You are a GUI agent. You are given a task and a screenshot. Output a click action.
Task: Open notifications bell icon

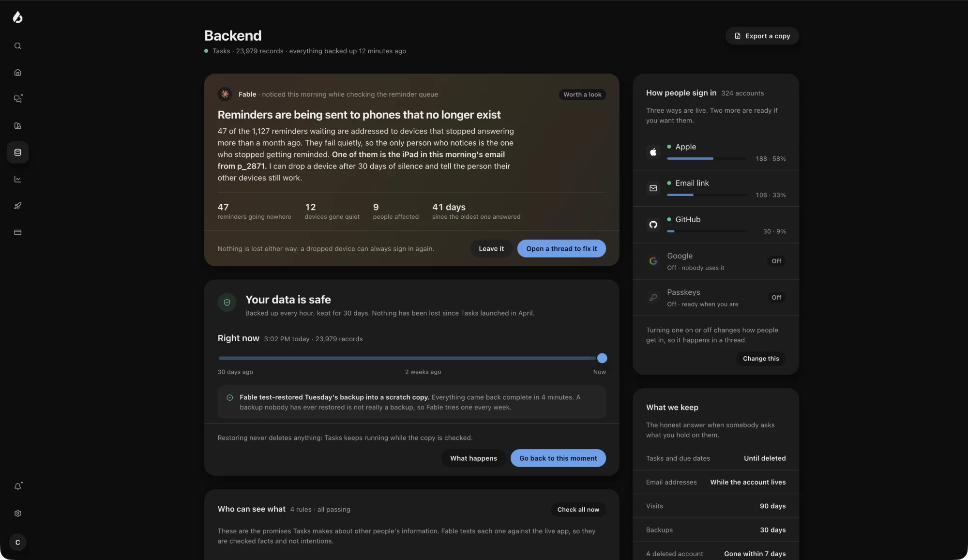click(x=17, y=487)
